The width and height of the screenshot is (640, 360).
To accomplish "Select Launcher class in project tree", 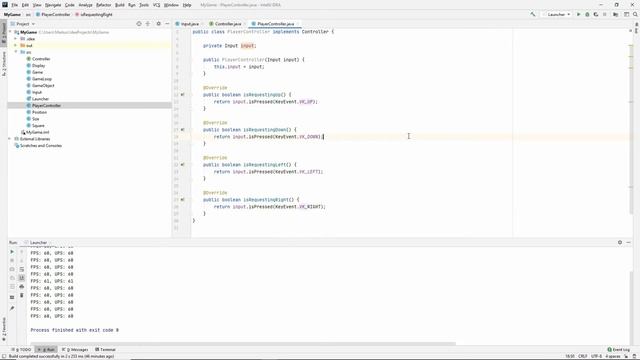I will point(40,99).
